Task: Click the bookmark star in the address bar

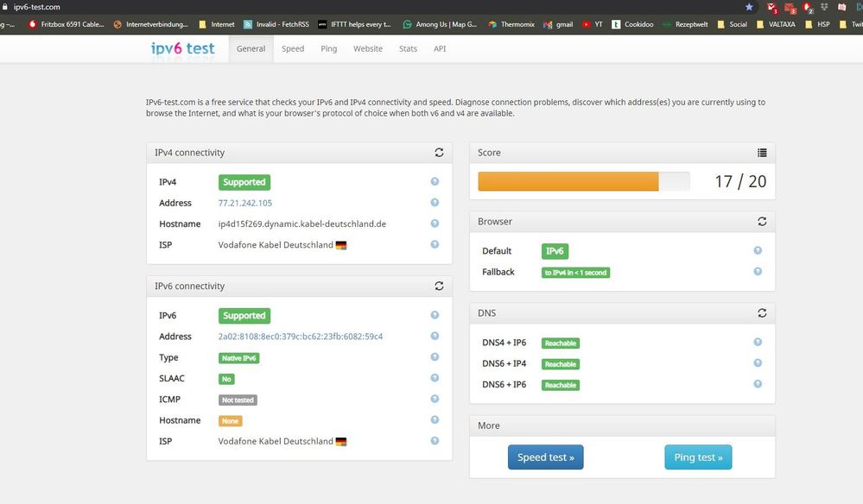Action: click(749, 7)
